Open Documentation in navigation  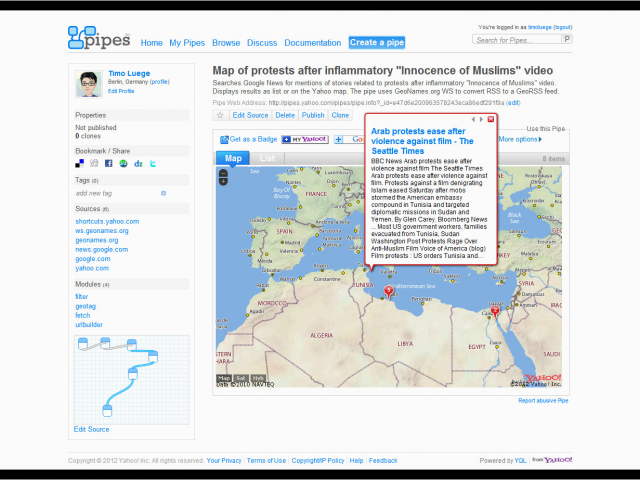pyautogui.click(x=313, y=43)
